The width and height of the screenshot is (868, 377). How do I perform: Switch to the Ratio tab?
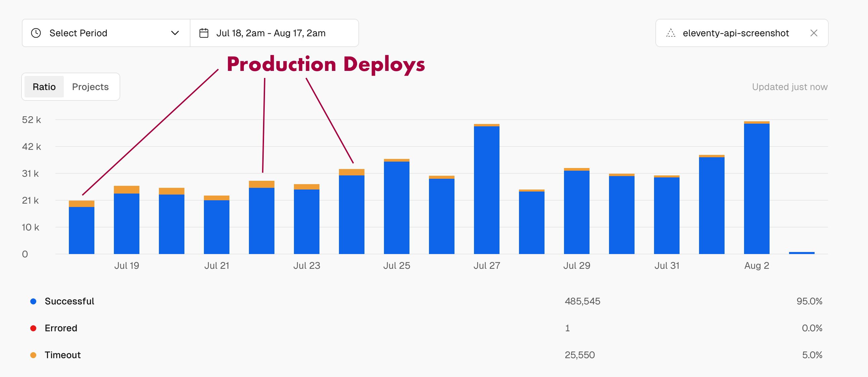point(44,87)
